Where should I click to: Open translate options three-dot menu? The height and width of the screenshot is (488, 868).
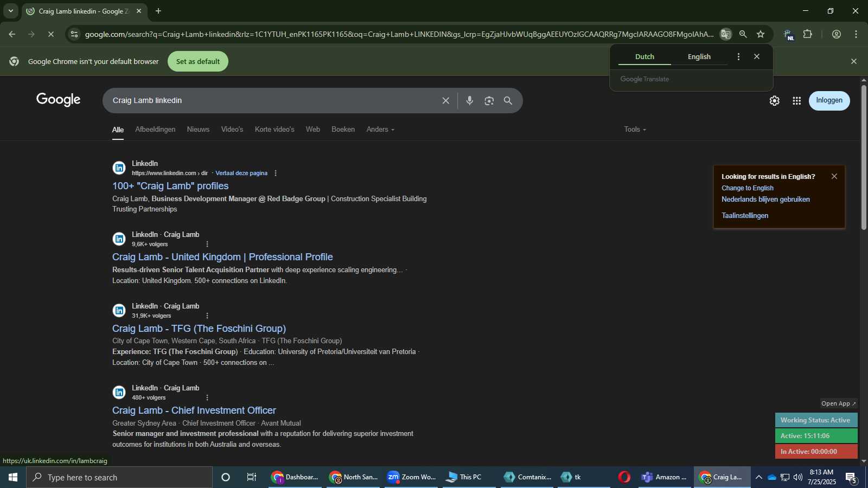[x=738, y=56]
